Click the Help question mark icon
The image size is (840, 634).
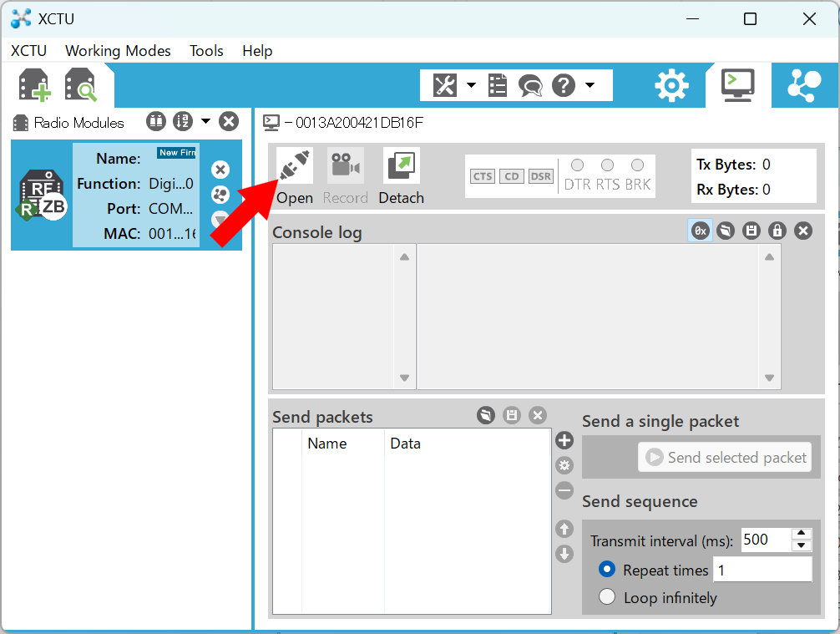(x=563, y=85)
